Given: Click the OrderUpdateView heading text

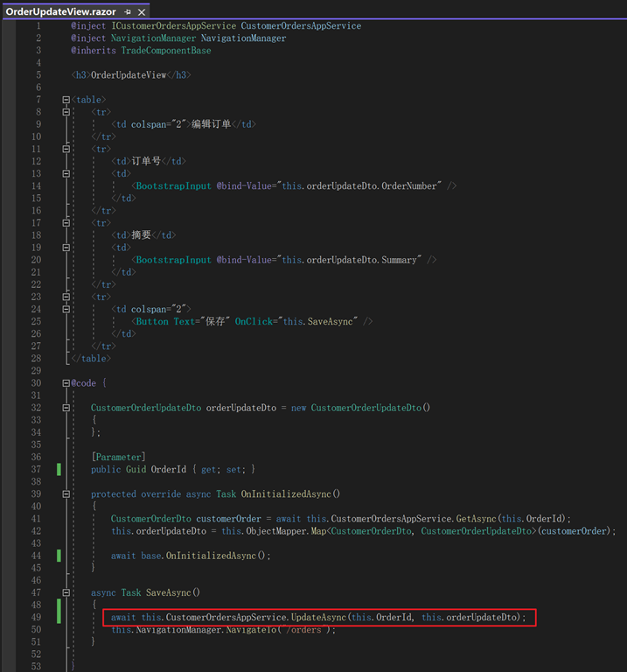Looking at the screenshot, I should 129,75.
